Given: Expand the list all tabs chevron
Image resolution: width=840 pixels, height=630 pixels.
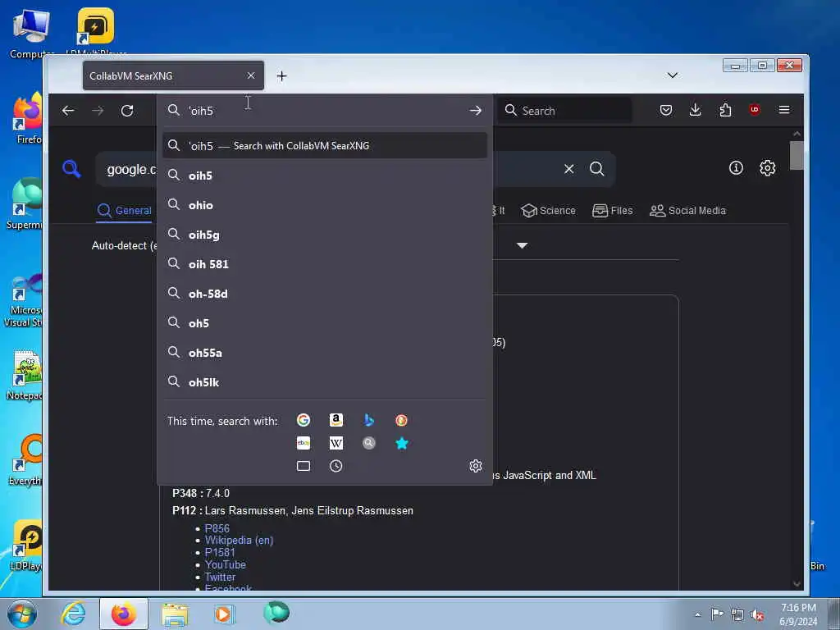Looking at the screenshot, I should [x=673, y=75].
